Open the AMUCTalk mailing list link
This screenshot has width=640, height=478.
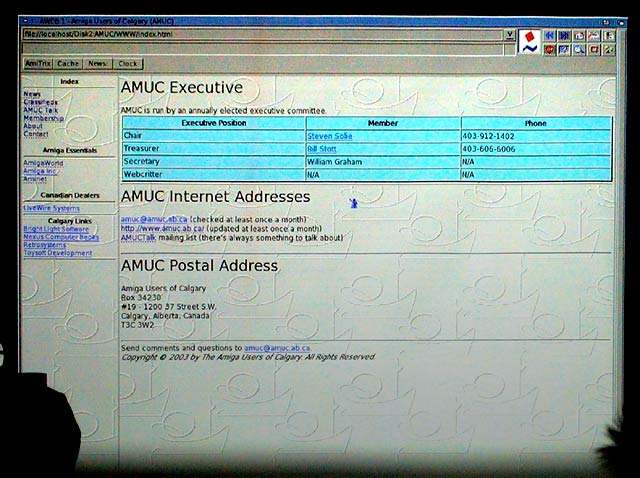pyautogui.click(x=139, y=238)
